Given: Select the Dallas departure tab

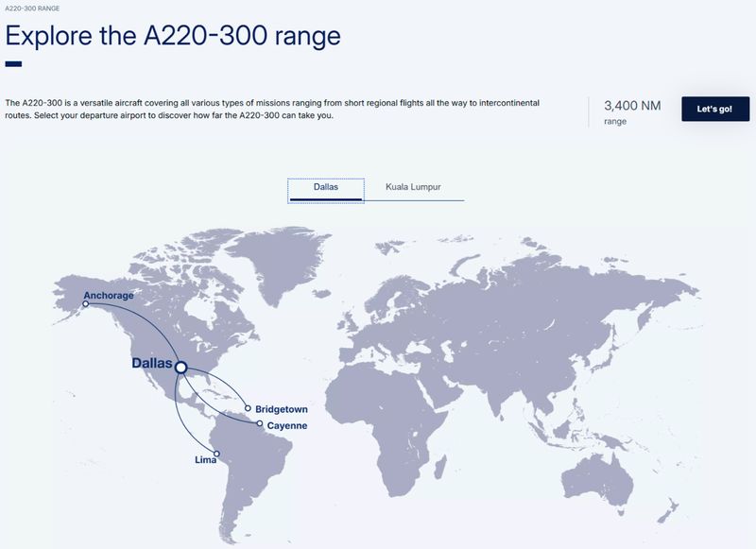Looking at the screenshot, I should coord(325,187).
